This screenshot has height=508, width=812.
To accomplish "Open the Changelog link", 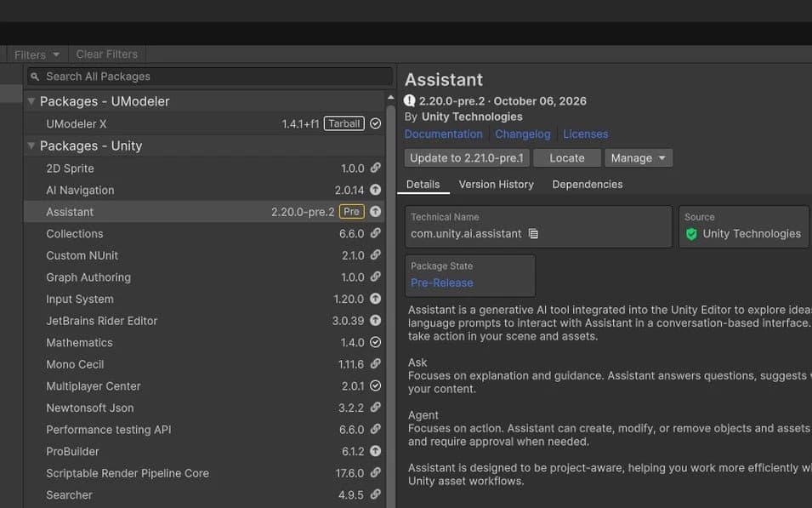I will pos(523,134).
